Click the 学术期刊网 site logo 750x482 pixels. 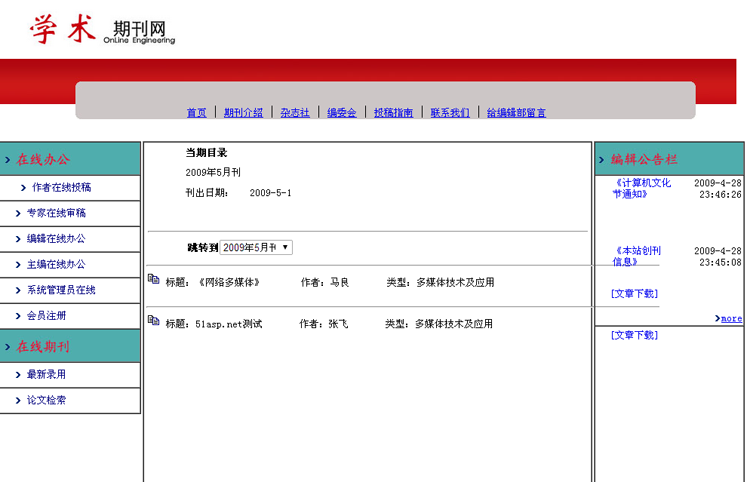[102, 29]
